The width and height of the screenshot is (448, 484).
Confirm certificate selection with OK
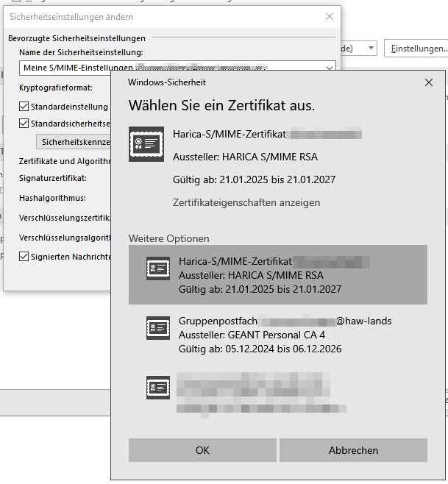coord(202,450)
